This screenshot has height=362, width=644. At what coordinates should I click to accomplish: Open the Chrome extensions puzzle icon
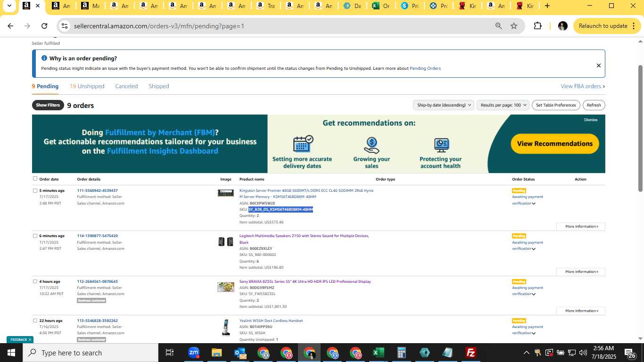click(x=537, y=26)
